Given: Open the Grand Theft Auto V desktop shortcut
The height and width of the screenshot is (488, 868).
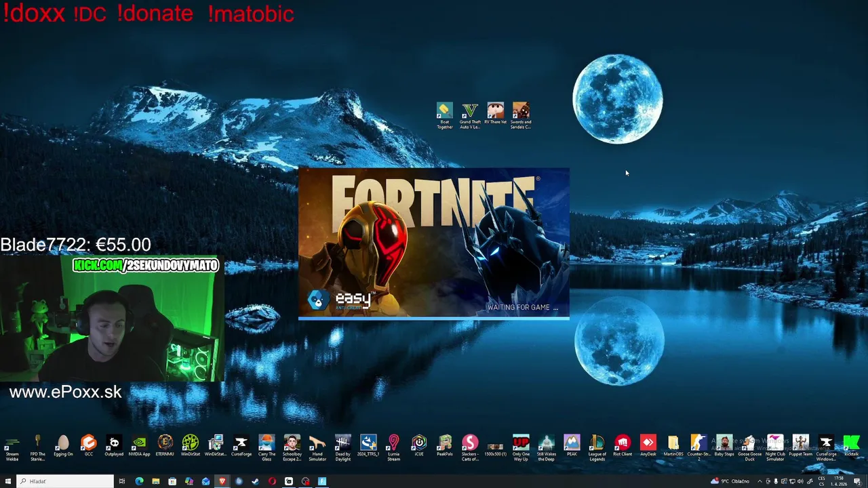Looking at the screenshot, I should point(470,116).
